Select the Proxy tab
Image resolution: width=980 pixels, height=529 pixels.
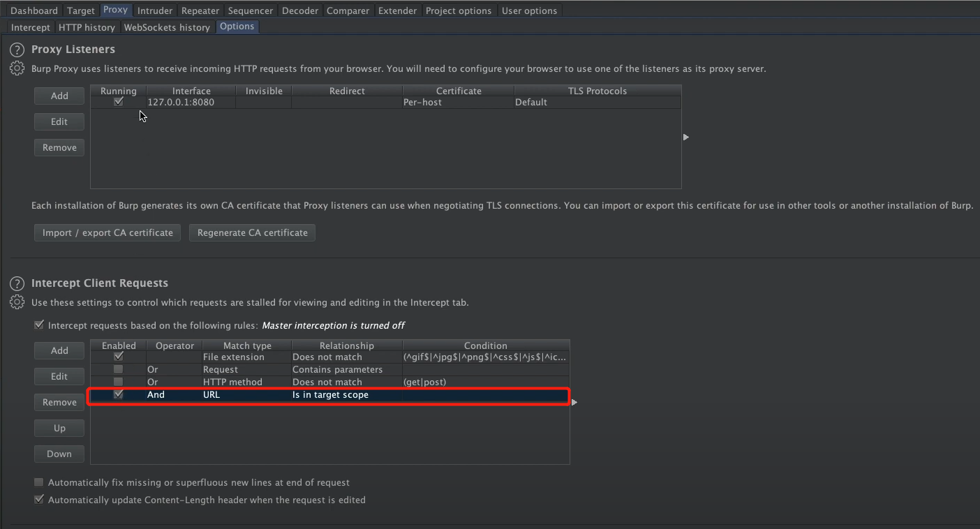point(116,10)
